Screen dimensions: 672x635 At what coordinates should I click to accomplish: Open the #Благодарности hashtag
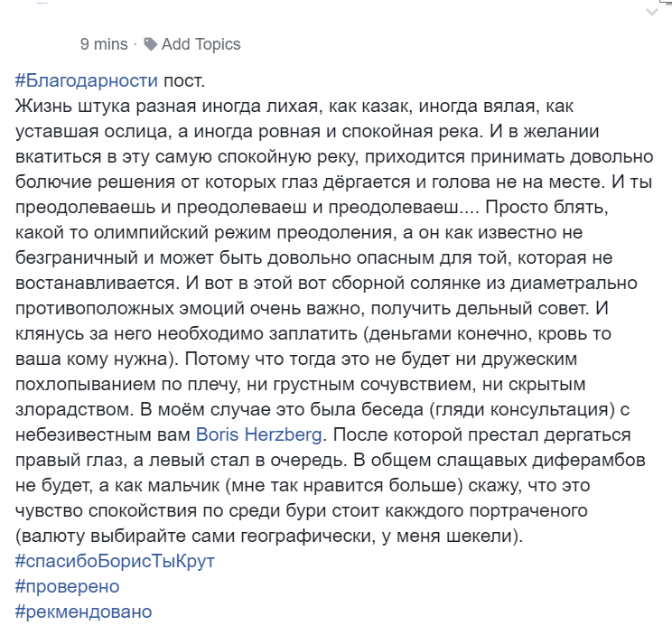click(x=87, y=80)
